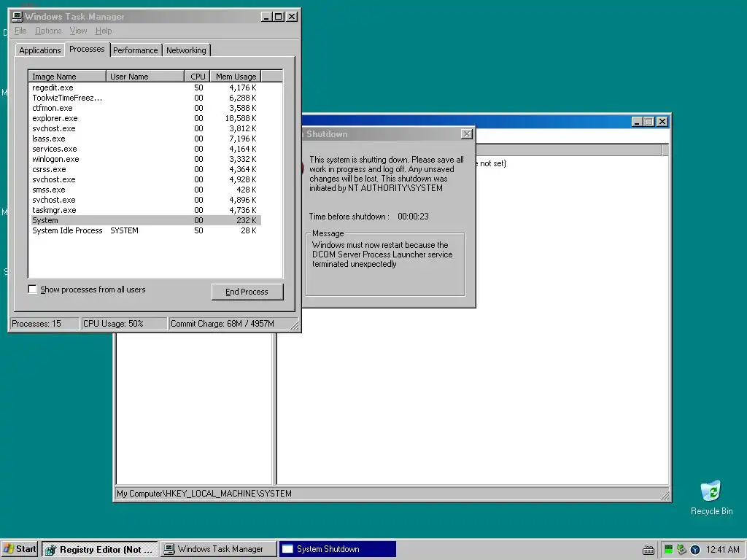747x560 pixels.
Task: Select the System Idle Process row
Action: tap(145, 230)
